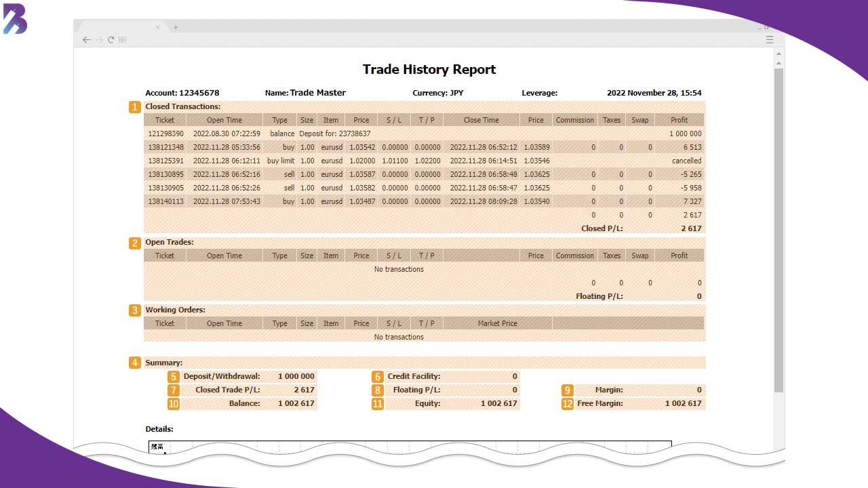This screenshot has width=868, height=488.
Task: Reload the page with the refresh icon
Action: (111, 40)
